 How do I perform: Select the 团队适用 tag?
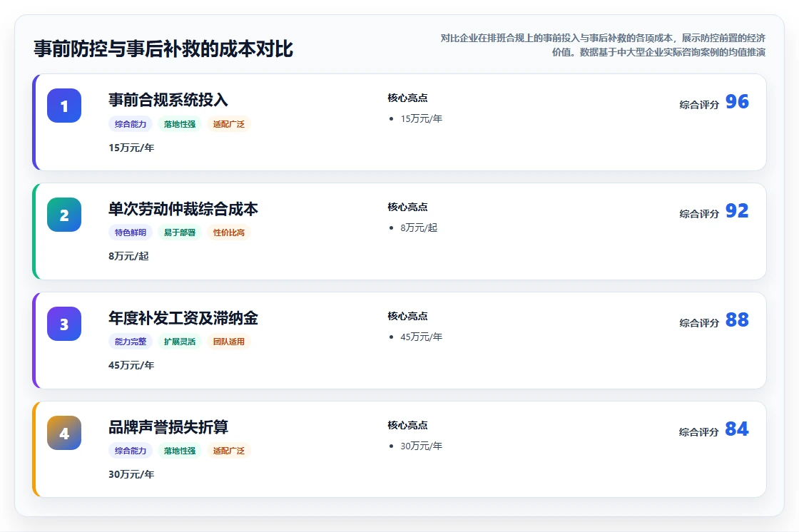[x=229, y=342]
